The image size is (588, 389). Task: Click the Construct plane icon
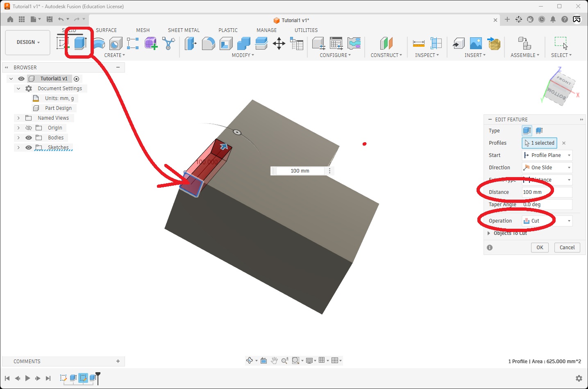(386, 43)
